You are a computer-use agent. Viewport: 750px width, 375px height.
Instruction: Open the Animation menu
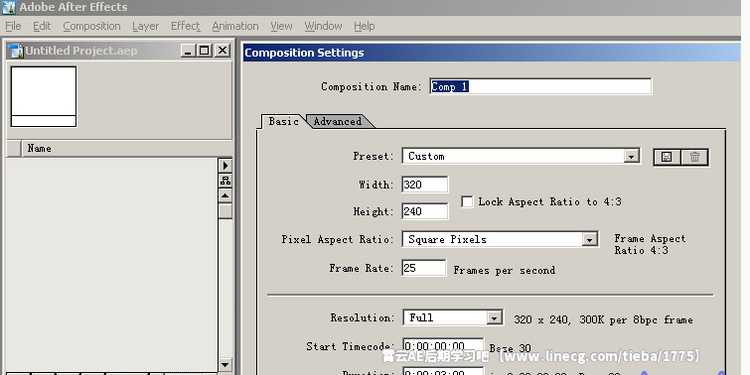tap(235, 26)
